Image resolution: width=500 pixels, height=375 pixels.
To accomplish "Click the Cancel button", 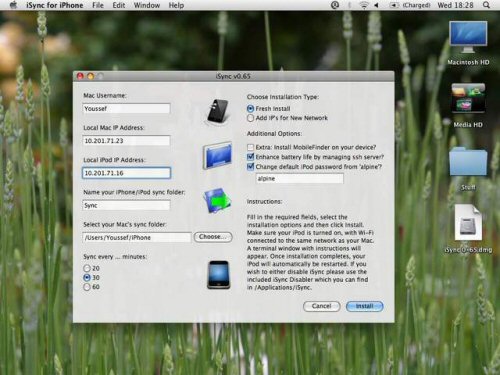I will coord(322,306).
